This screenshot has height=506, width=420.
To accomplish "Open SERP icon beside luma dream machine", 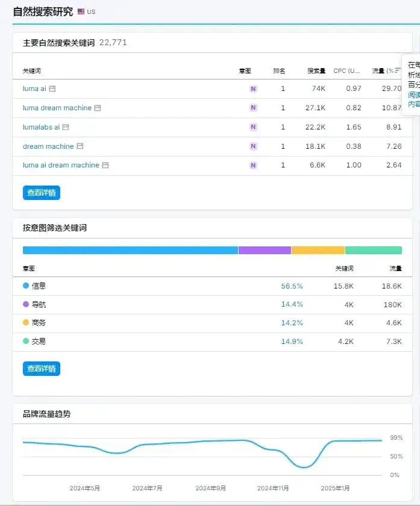I will [x=98, y=108].
